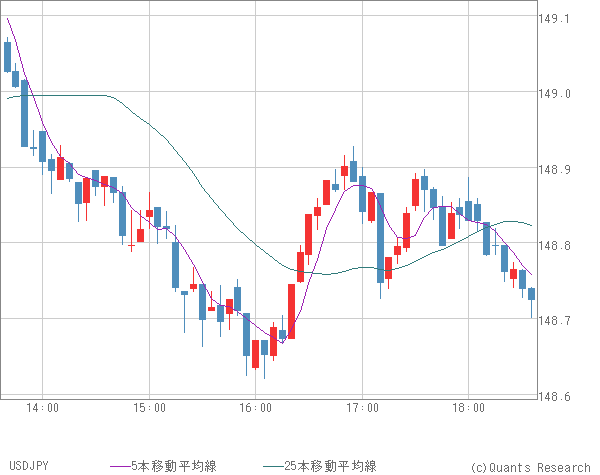Click the 149.1 price axis label
600x475 pixels.
point(554,19)
